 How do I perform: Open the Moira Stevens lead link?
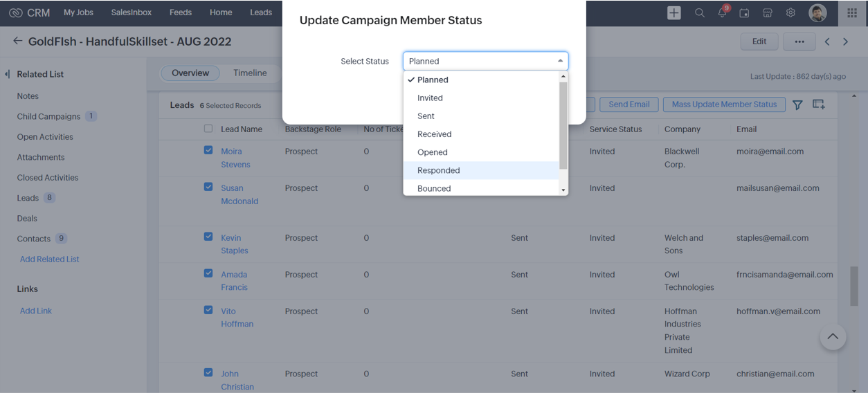pyautogui.click(x=236, y=158)
